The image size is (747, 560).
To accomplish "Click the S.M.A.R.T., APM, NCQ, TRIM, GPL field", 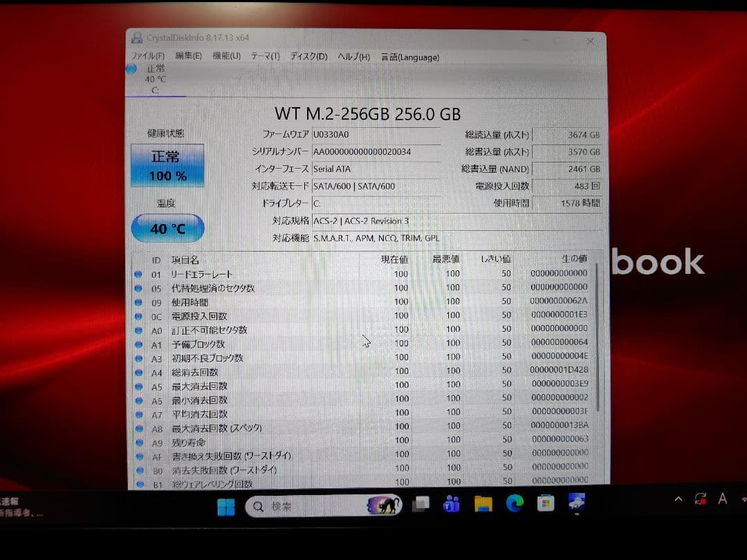I will [x=456, y=238].
